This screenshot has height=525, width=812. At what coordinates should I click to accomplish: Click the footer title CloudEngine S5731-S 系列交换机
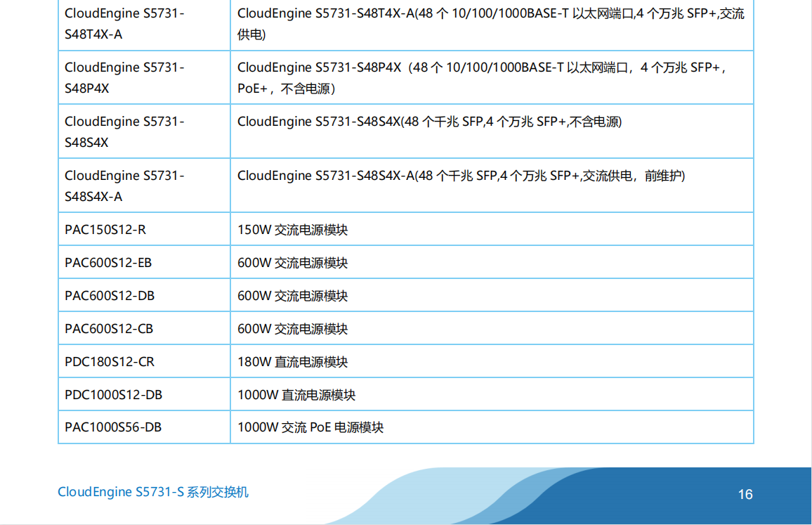coord(153,492)
